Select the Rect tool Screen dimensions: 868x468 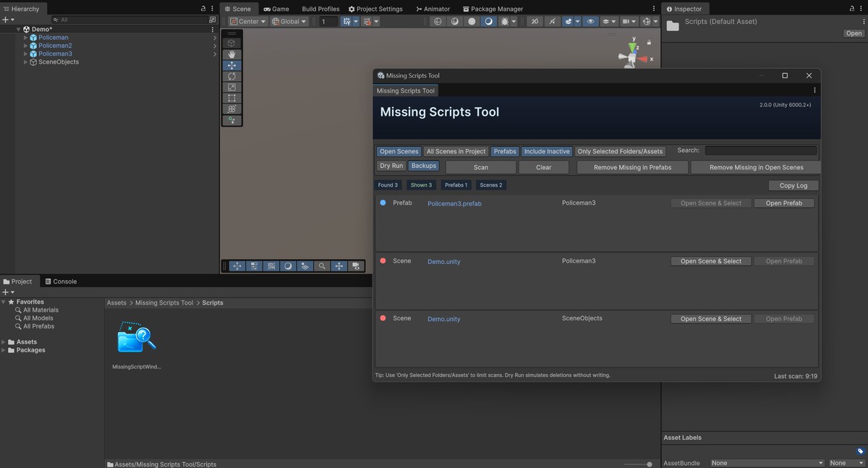click(x=231, y=98)
